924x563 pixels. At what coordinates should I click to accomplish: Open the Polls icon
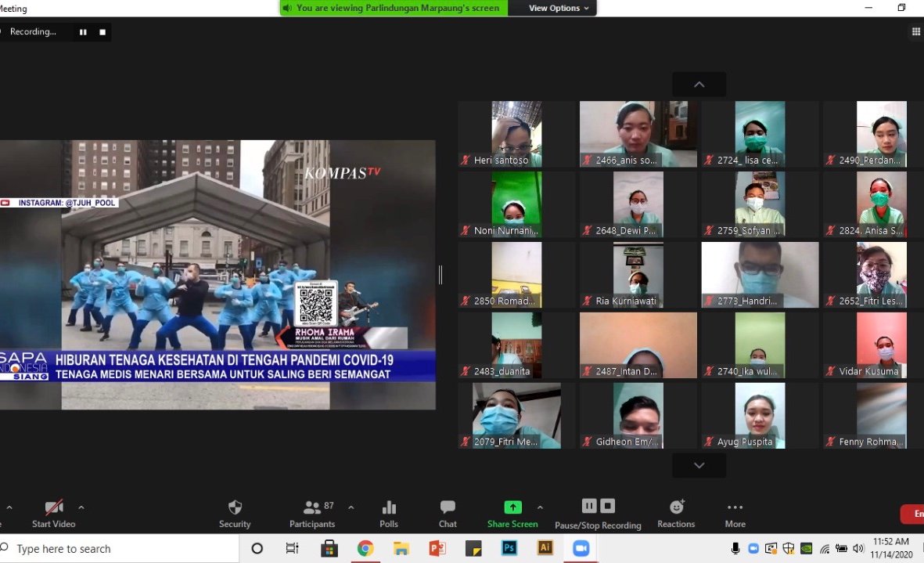[x=389, y=513]
